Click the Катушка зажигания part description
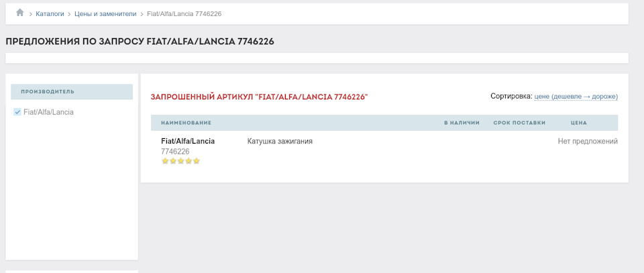 [280, 142]
